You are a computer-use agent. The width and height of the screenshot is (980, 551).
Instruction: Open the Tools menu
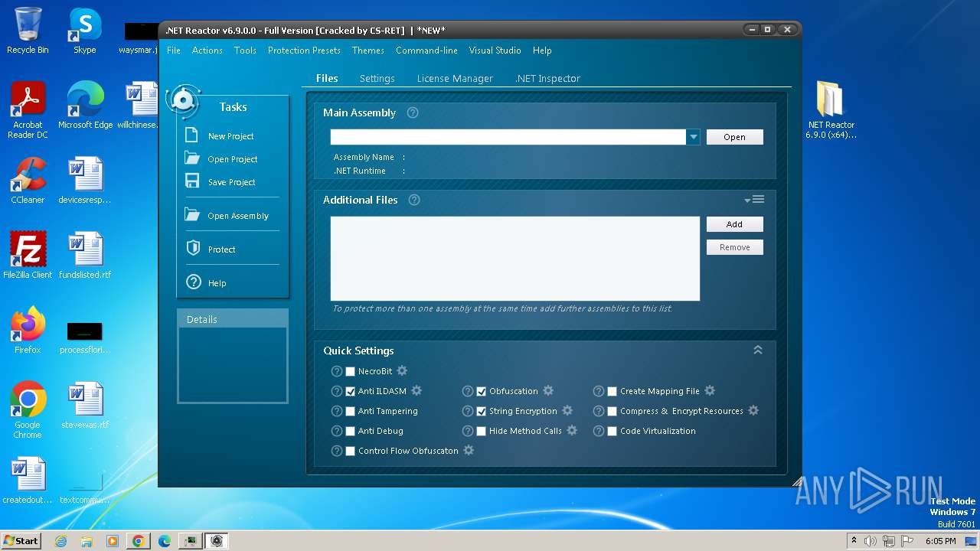tap(245, 51)
